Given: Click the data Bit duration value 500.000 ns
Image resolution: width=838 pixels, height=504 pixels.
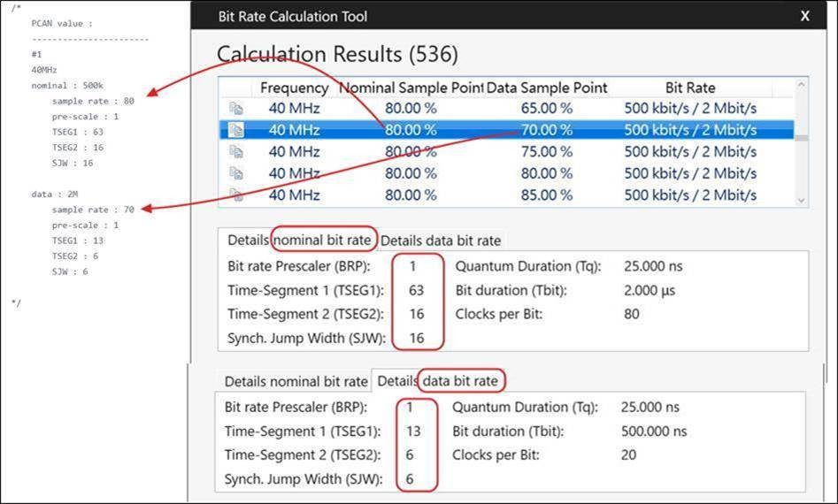Looking at the screenshot, I should pyautogui.click(x=654, y=431).
